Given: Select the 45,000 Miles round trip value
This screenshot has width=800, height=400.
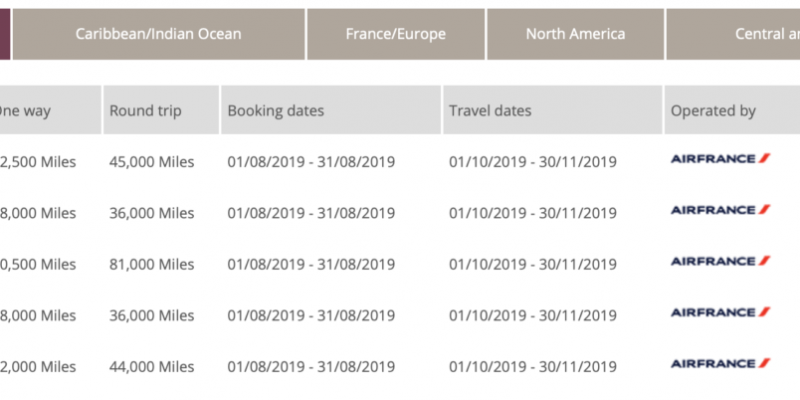Looking at the screenshot, I should click(x=152, y=162).
